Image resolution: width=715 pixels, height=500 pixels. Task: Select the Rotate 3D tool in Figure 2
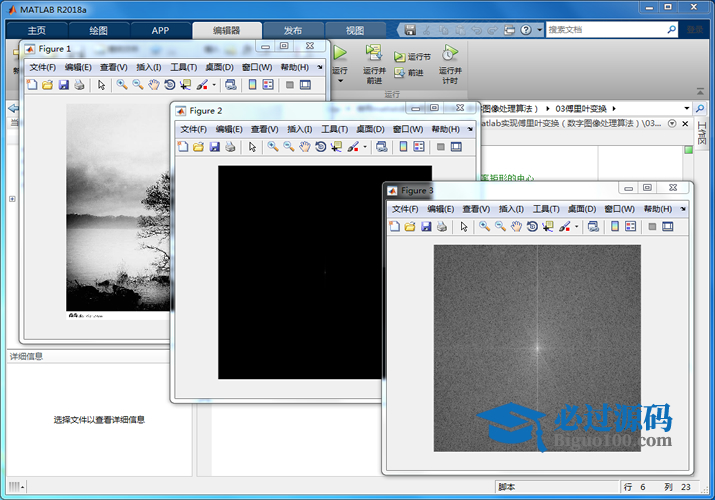pyautogui.click(x=320, y=147)
